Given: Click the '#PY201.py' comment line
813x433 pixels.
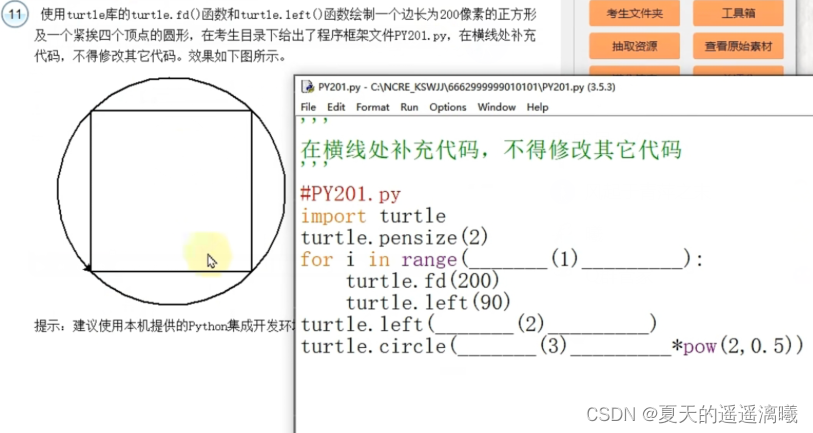Looking at the screenshot, I should [x=351, y=194].
